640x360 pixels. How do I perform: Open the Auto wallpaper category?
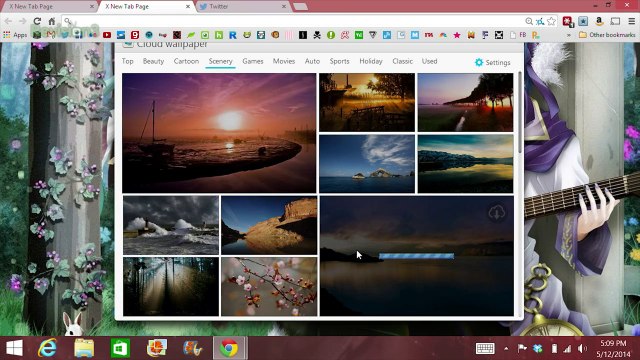(x=312, y=61)
